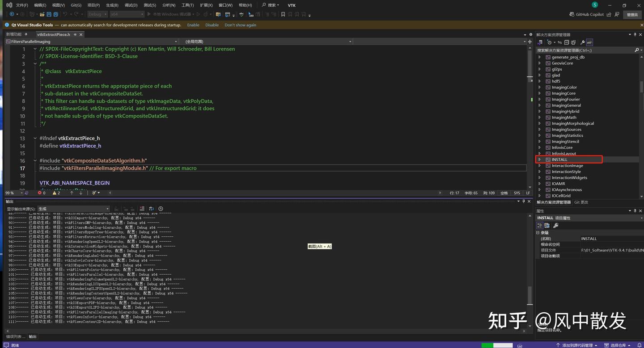Toggle the Show All Files view in Solution Explorer
Image resolution: width=644 pixels, height=348 pixels.
[x=573, y=42]
